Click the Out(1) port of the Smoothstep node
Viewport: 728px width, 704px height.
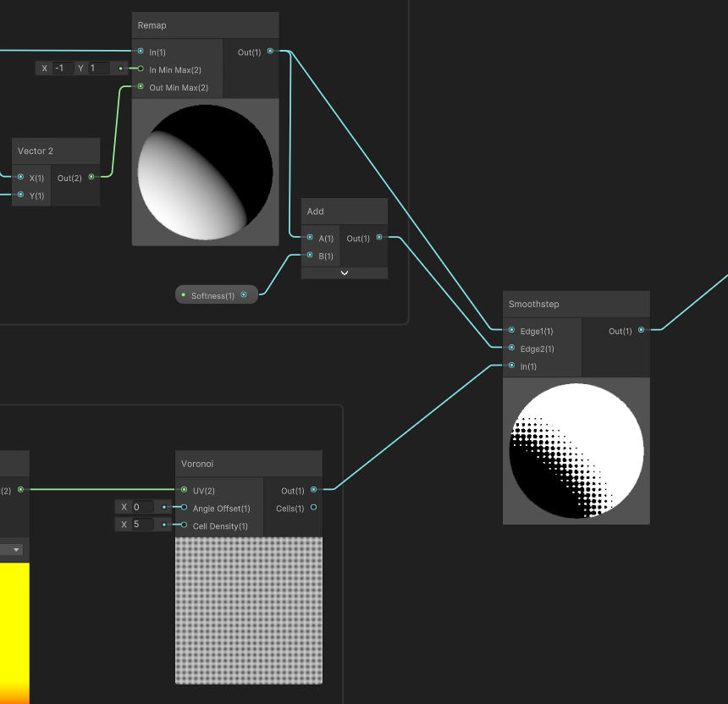pos(641,330)
